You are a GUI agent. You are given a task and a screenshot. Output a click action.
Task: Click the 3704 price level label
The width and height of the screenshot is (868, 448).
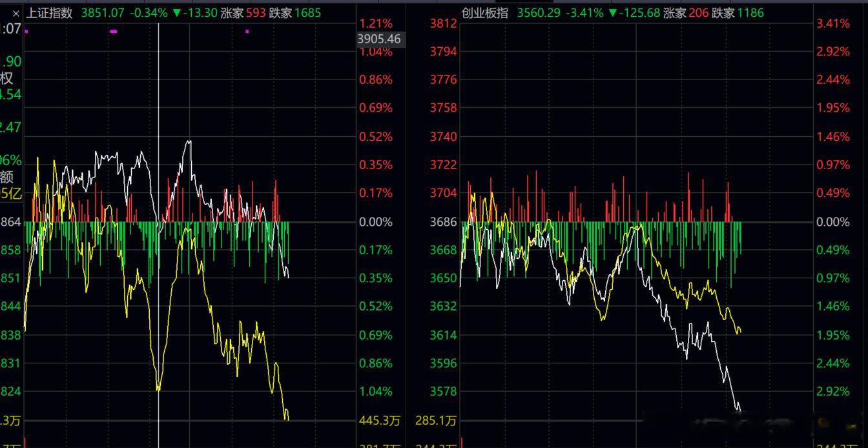[x=444, y=192]
